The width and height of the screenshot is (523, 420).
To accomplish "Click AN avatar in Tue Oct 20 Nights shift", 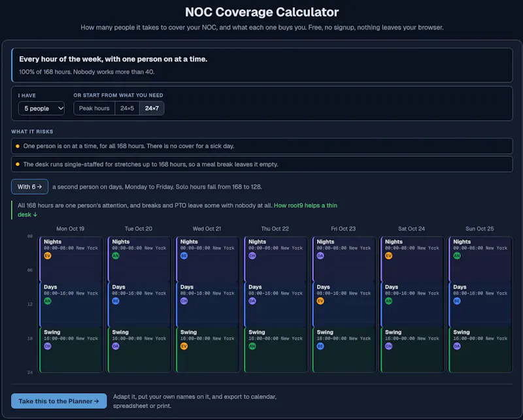I will coord(116,255).
